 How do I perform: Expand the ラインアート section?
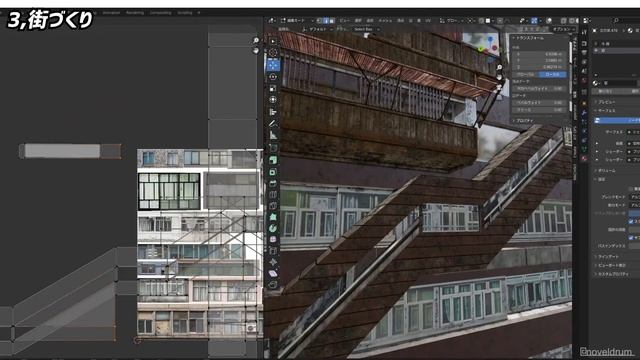pos(607,257)
